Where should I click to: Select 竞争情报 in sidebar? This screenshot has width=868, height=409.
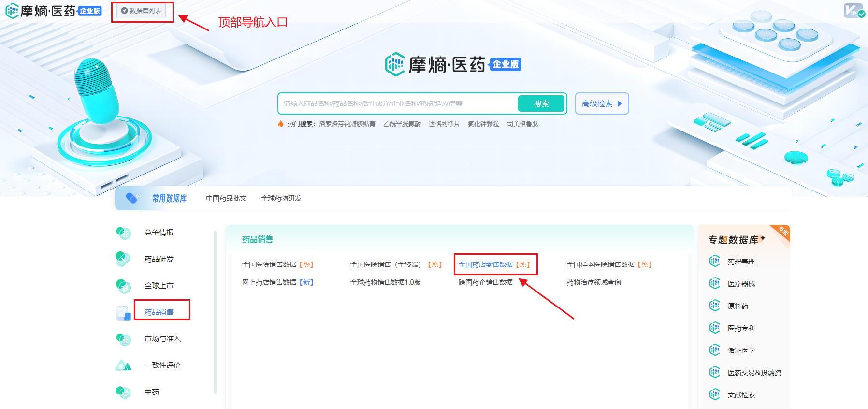159,233
